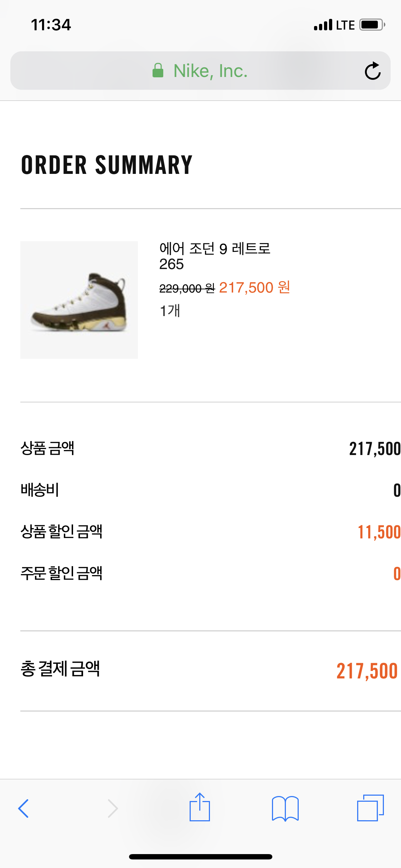Image resolution: width=401 pixels, height=868 pixels.
Task: Tap the 11:34 clock in status bar
Action: 51,25
